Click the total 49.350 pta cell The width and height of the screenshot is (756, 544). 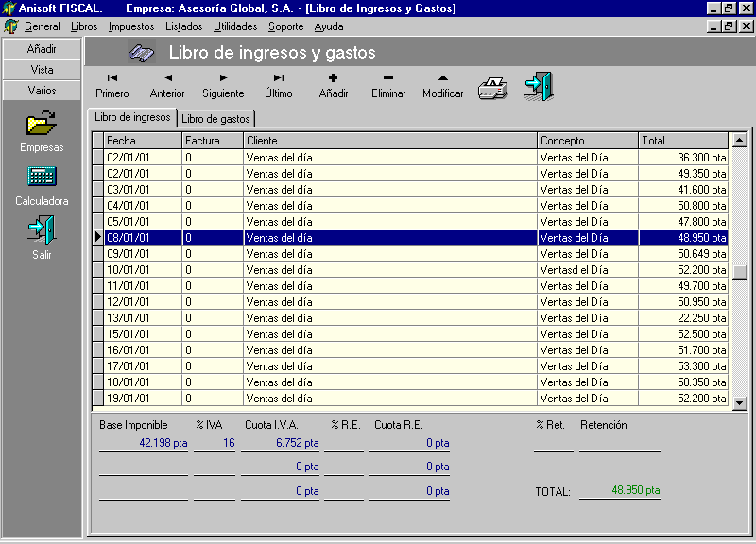point(683,174)
